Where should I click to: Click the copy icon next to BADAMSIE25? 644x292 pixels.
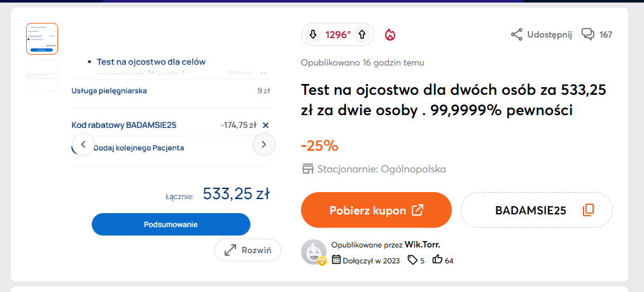(x=588, y=210)
